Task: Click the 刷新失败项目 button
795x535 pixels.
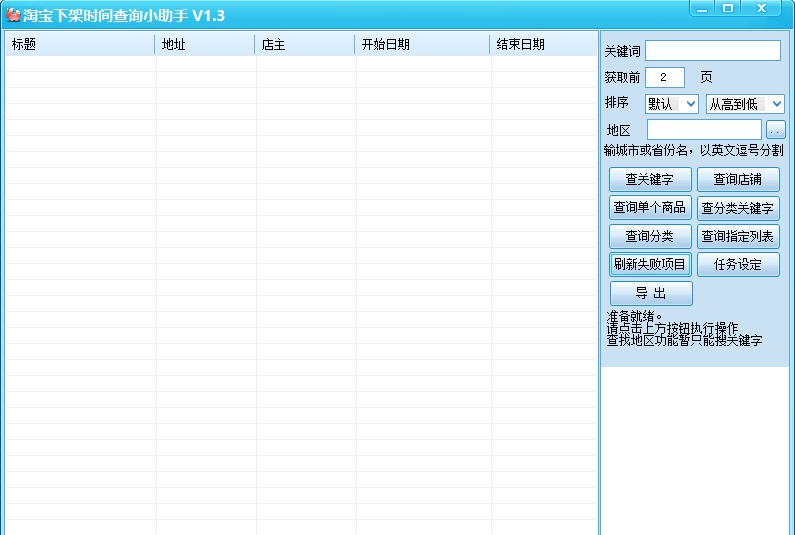Action: point(650,264)
